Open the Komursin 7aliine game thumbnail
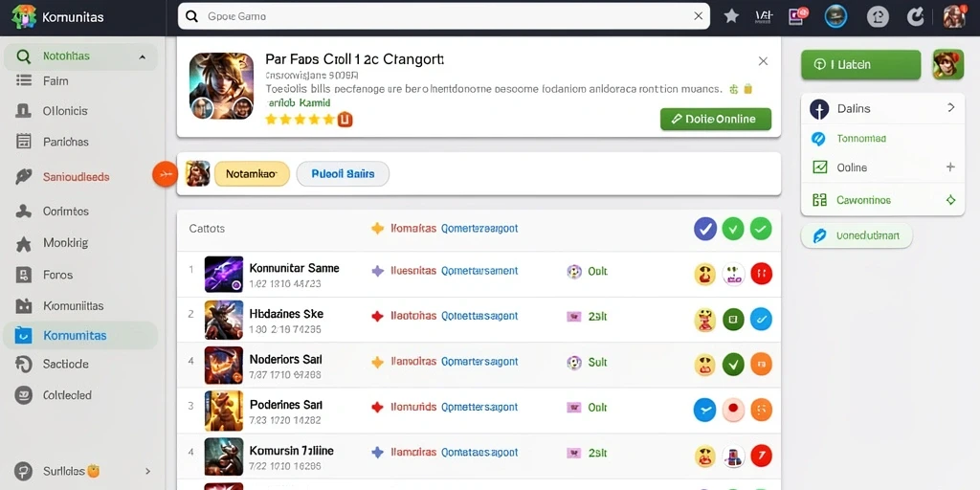This screenshot has height=490, width=980. [x=224, y=457]
